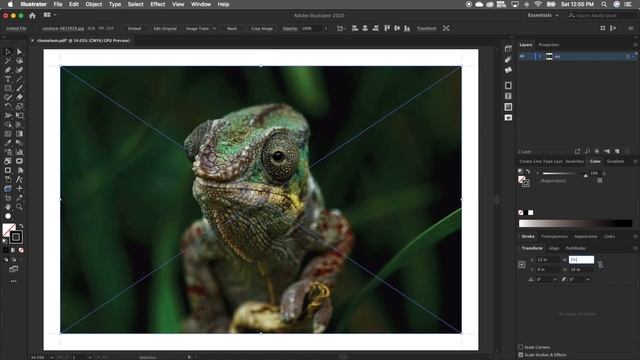The height and width of the screenshot is (360, 640).
Task: Click Default Fill and Stroke icon in toolbar
Action: pos(4,241)
